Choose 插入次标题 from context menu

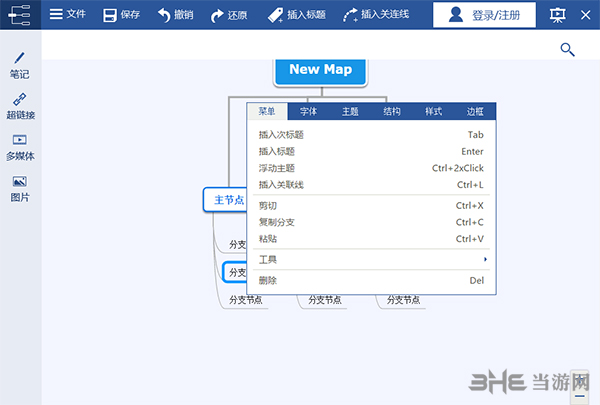(372, 135)
